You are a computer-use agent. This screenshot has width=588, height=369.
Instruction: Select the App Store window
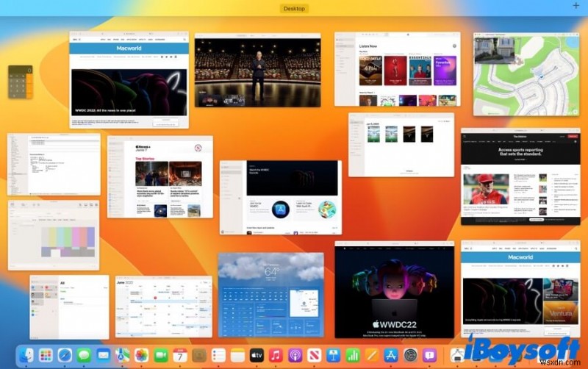click(281, 198)
